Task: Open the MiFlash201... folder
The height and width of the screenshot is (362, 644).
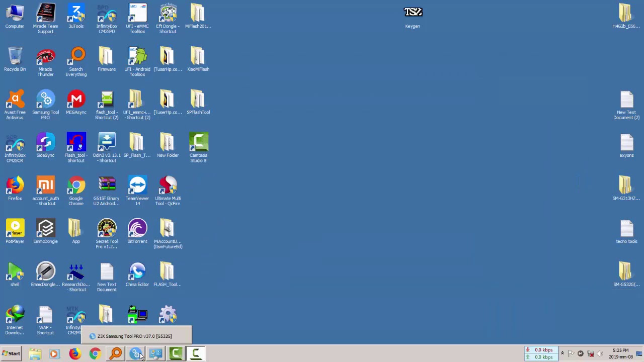Action: (198, 16)
